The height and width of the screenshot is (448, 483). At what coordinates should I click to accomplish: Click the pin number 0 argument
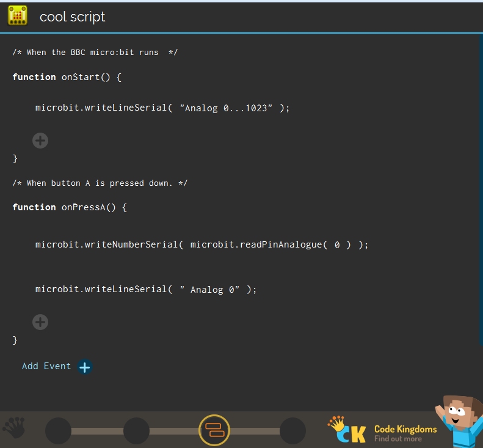337,244
